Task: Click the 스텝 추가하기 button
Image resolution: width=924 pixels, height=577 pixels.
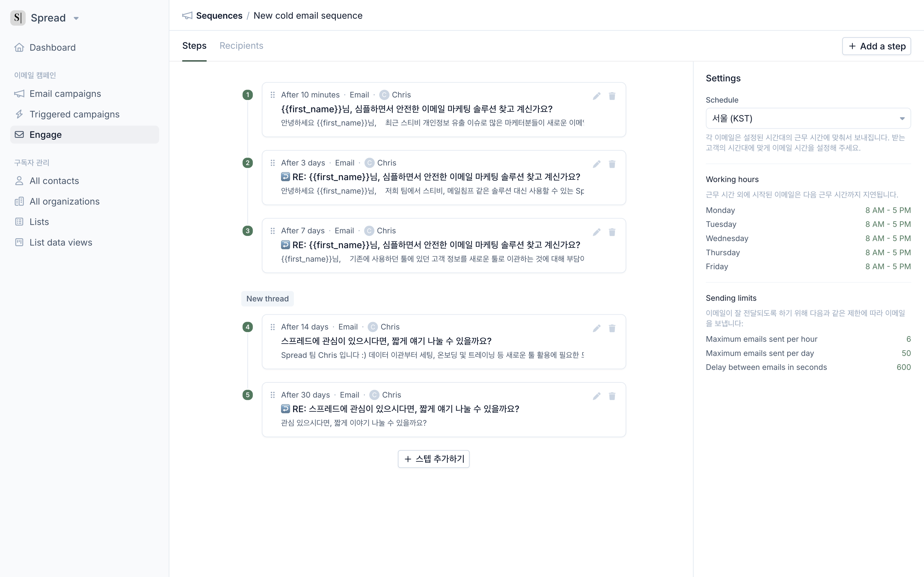Action: 434,459
